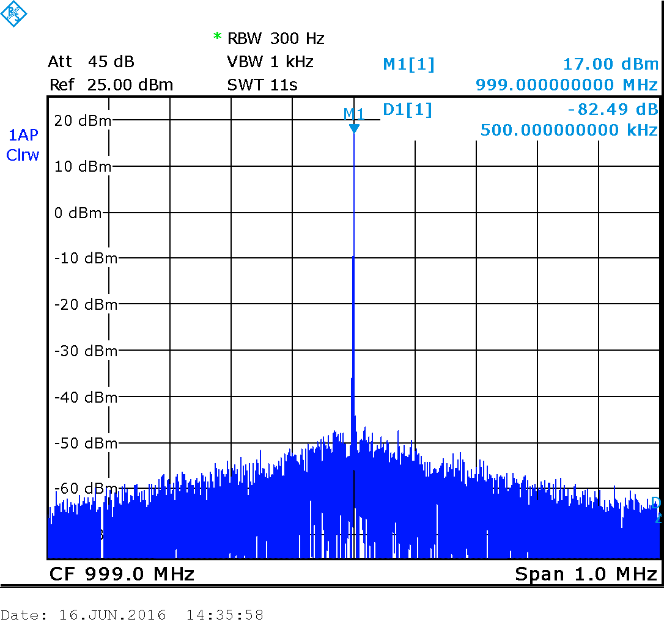This screenshot has height=644, width=664.
Task: Click the 1AP trace indicator label
Action: tap(23, 134)
